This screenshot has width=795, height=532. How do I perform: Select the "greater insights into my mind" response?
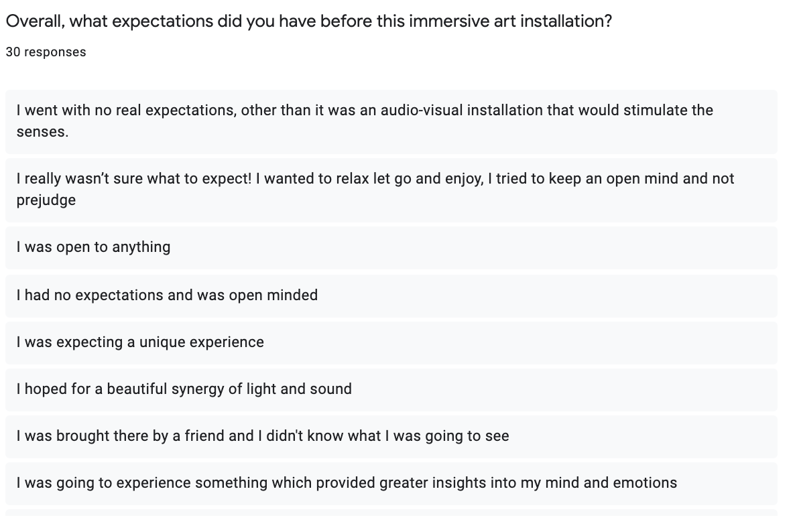point(347,482)
